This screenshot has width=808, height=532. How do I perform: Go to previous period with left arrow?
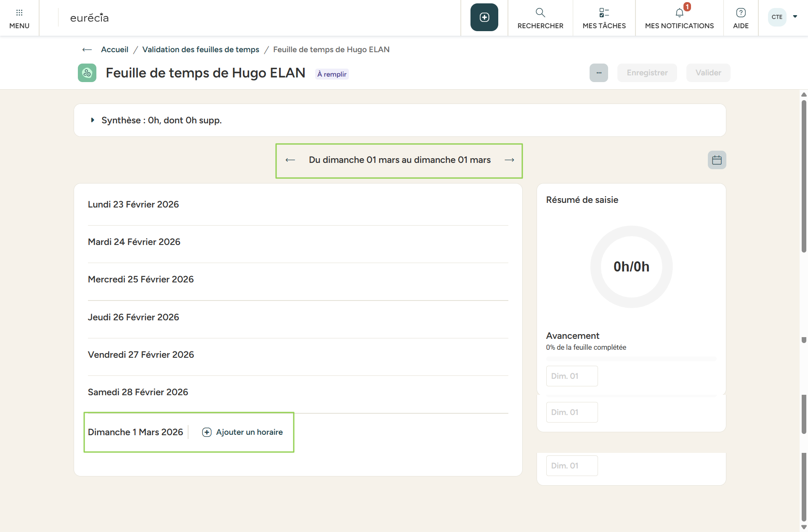pos(290,160)
